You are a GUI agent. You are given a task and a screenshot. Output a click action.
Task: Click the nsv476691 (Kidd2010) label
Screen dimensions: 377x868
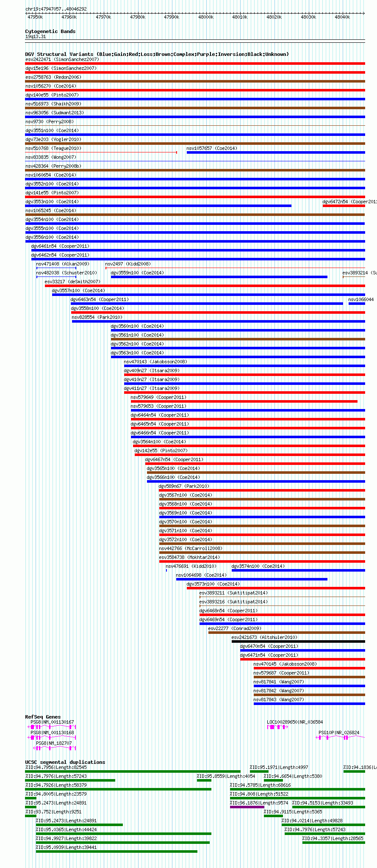click(x=191, y=566)
